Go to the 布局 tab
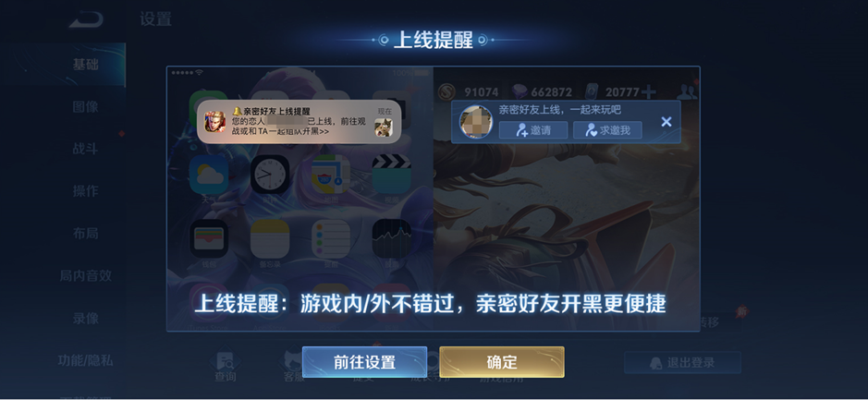This screenshot has height=400, width=868. [85, 233]
